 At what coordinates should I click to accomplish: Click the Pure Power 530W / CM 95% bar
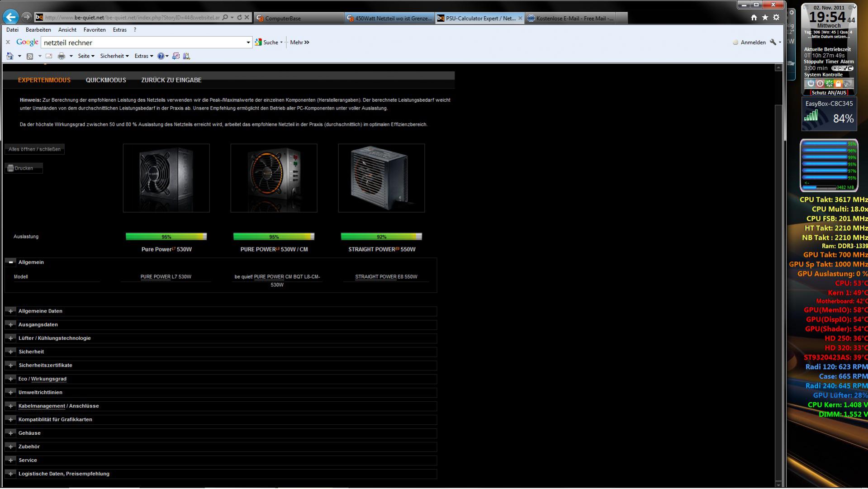pos(274,237)
